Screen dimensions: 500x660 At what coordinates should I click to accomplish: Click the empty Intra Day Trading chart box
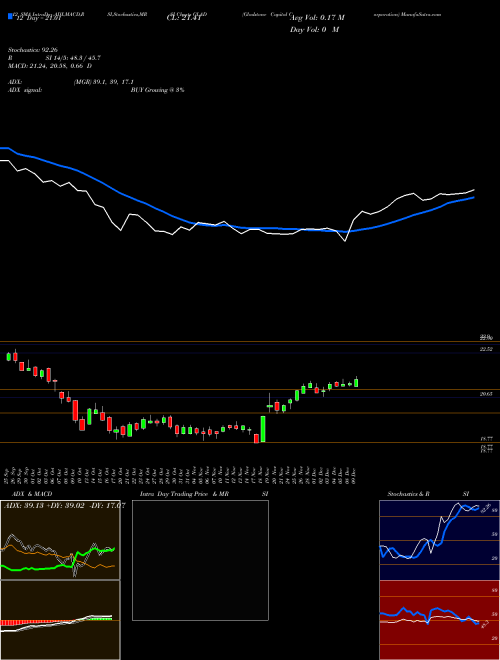200,560
